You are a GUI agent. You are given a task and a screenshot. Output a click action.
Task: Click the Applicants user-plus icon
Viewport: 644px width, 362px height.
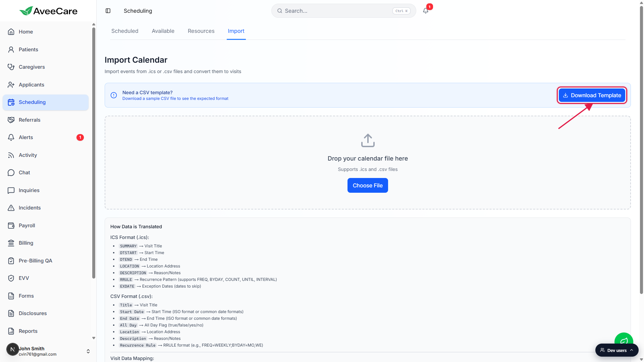pos(11,85)
